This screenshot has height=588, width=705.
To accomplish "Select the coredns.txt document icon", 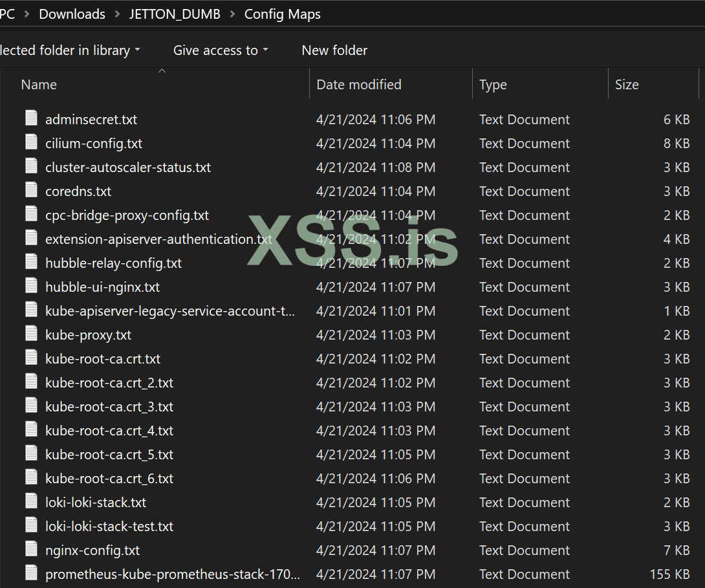I will (x=32, y=190).
